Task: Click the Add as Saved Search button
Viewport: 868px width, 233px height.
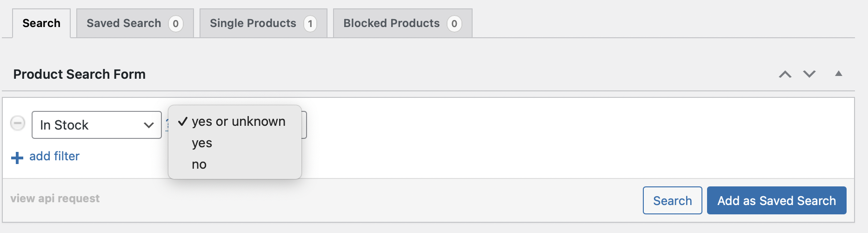Action: pyautogui.click(x=776, y=200)
